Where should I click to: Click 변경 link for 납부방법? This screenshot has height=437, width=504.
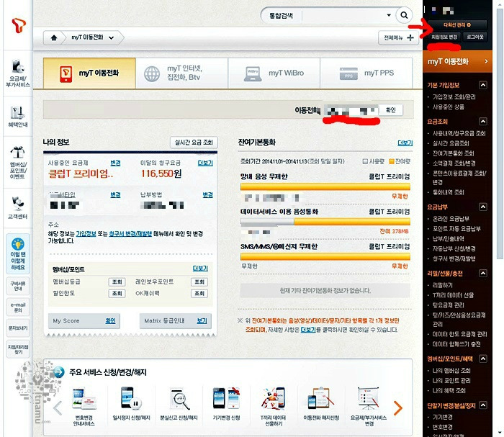(x=207, y=194)
